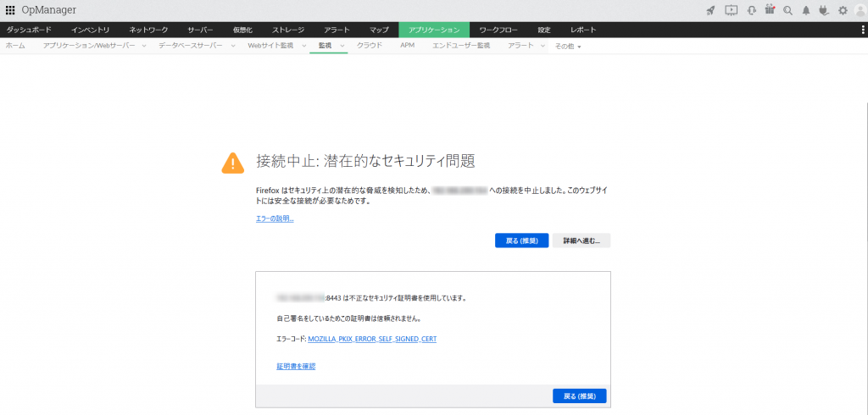Select the エンドユーザー監視 sub-tab
The height and width of the screenshot is (415, 868).
(x=461, y=46)
